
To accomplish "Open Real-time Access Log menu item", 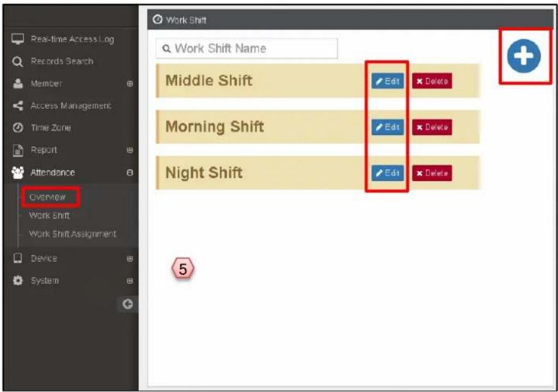I will coord(72,39).
